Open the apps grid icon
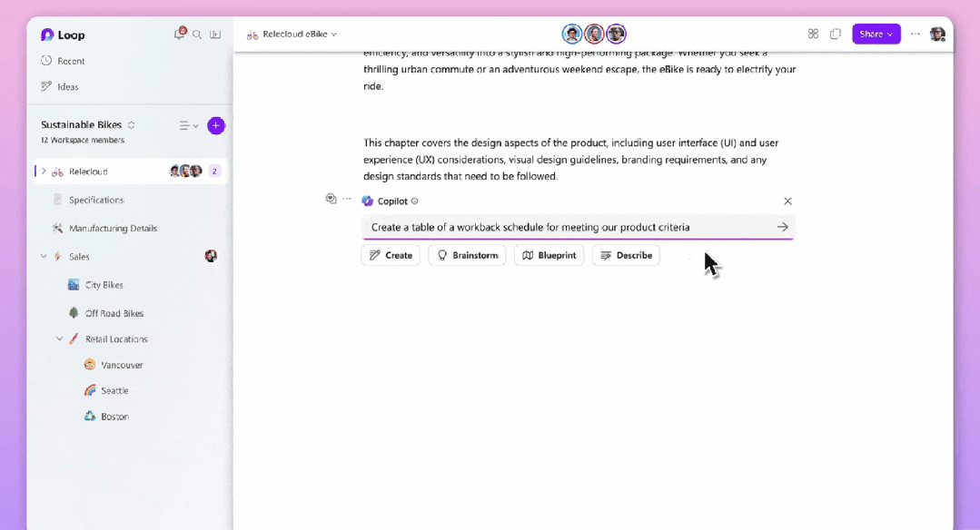The image size is (980, 530). click(813, 34)
